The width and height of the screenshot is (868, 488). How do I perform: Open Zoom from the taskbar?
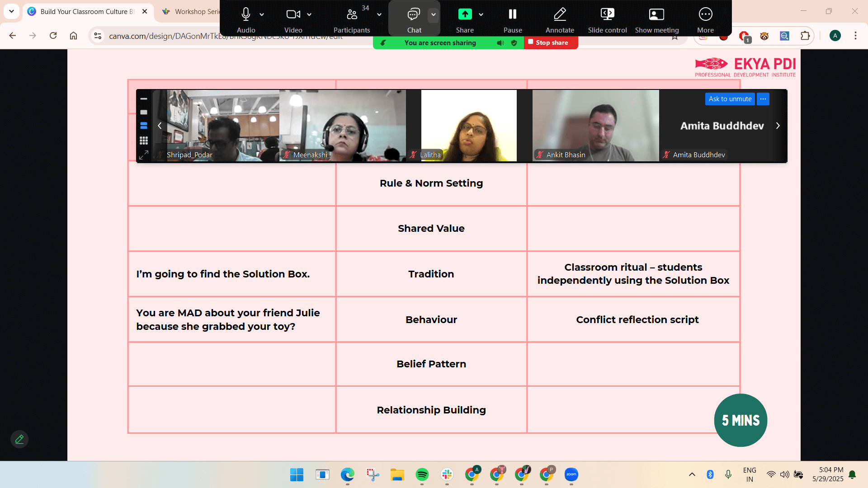point(571,474)
